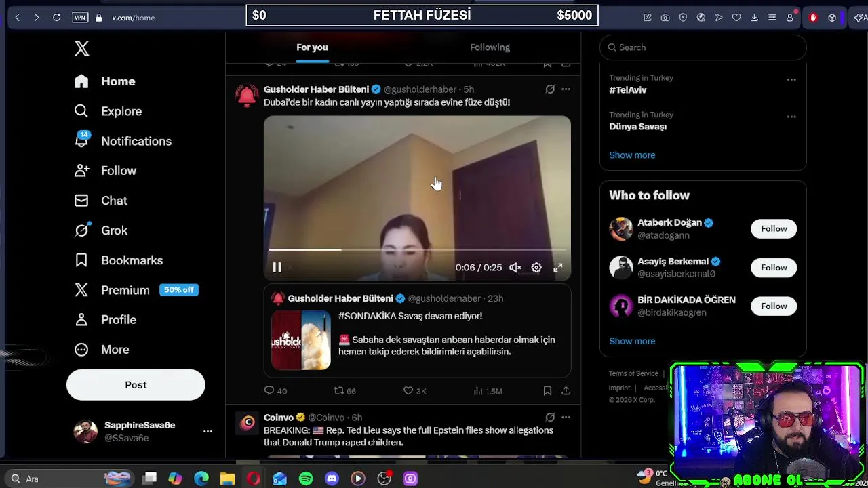
Task: Open browser downloads icon
Action: tap(754, 18)
